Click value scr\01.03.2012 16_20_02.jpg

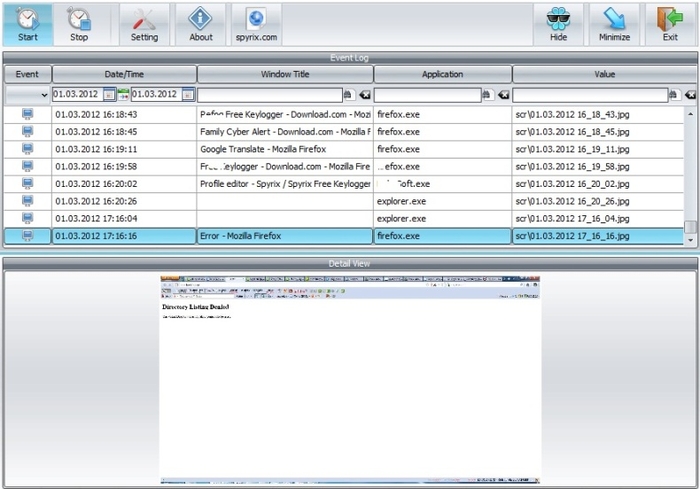tap(572, 184)
